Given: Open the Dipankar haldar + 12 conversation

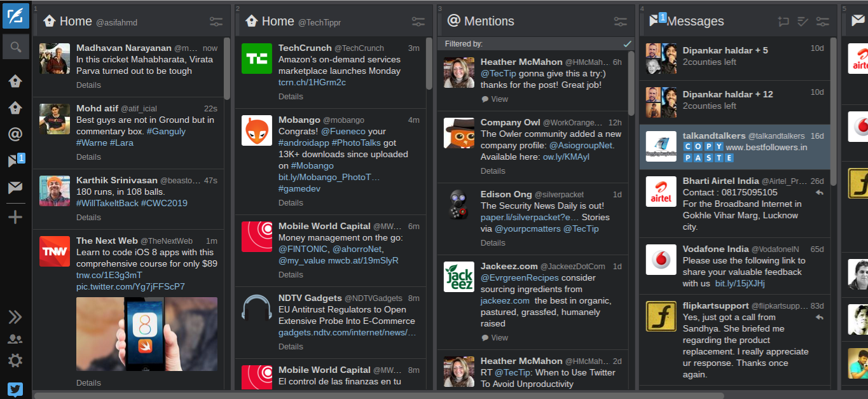Looking at the screenshot, I should [x=734, y=102].
